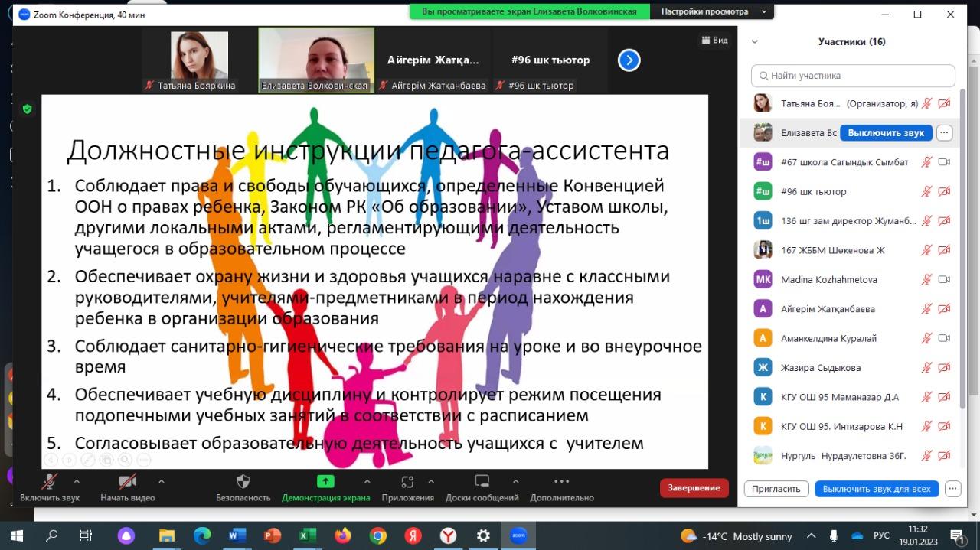Screen dimensions: 980x550
Task: Open PowerPoint from the taskbar
Action: pyautogui.click(x=272, y=535)
